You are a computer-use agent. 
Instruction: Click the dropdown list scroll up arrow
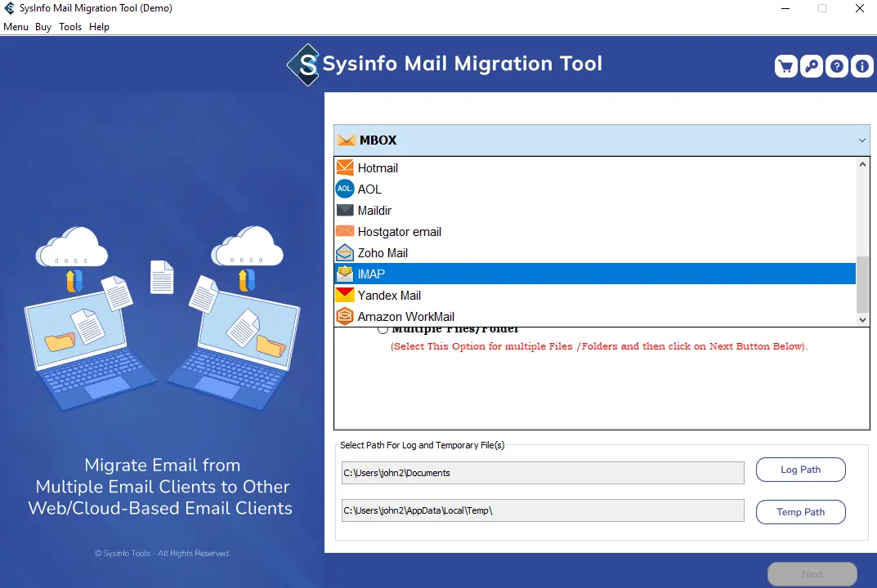click(862, 164)
